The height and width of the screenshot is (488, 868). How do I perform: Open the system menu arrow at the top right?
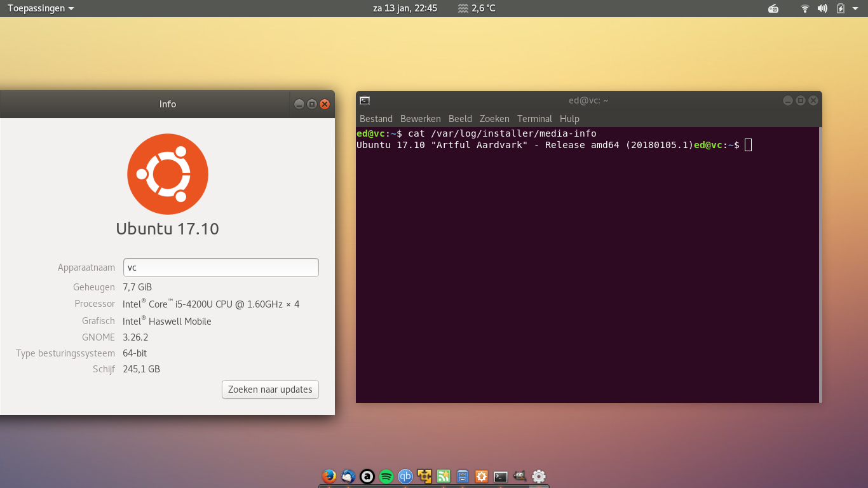(855, 8)
